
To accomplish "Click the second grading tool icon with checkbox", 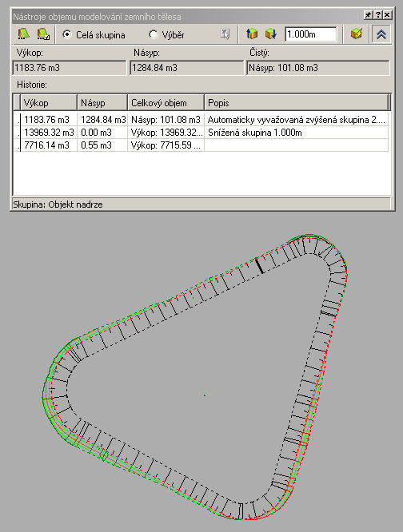I will point(43,34).
